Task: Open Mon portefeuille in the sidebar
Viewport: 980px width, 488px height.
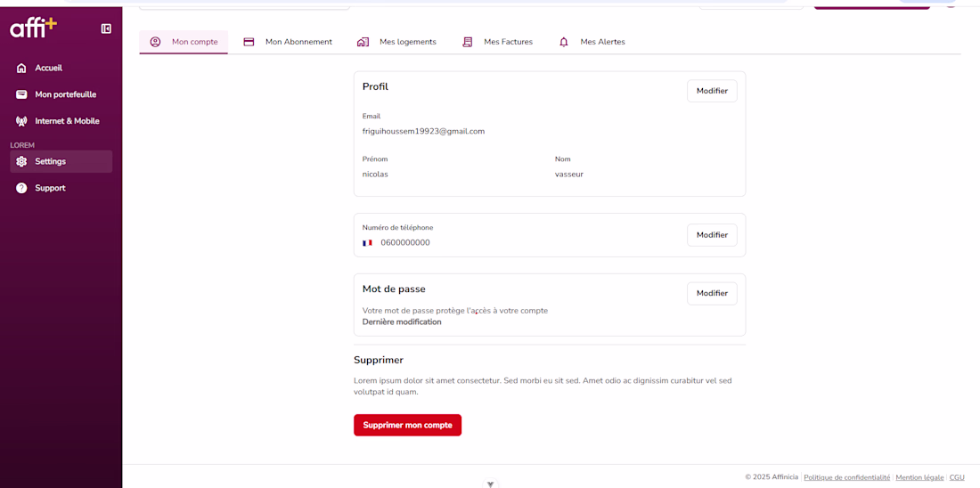Action: [61, 94]
